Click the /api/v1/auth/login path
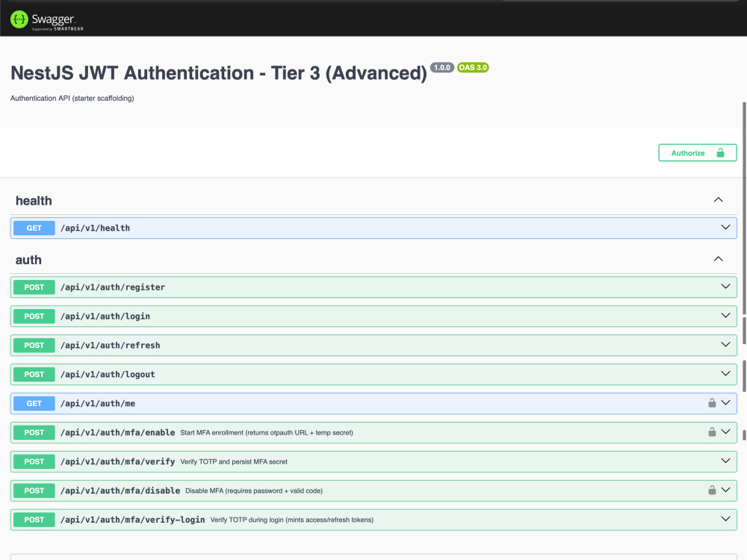 click(105, 316)
